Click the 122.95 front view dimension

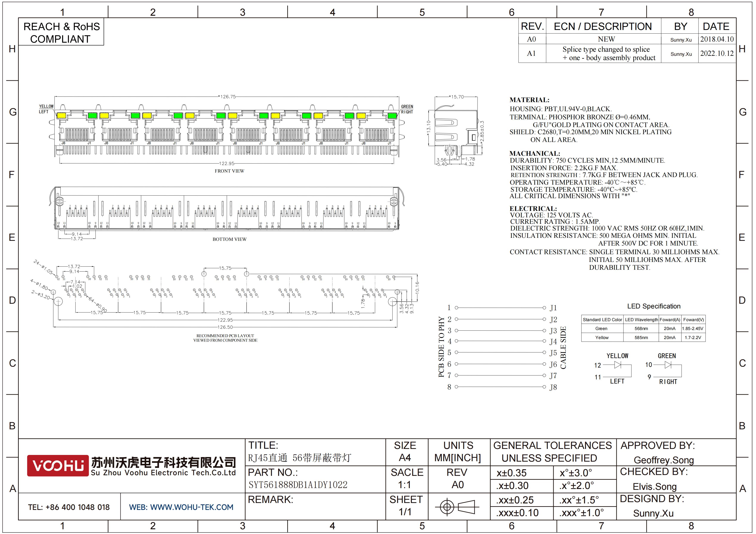[x=227, y=163]
